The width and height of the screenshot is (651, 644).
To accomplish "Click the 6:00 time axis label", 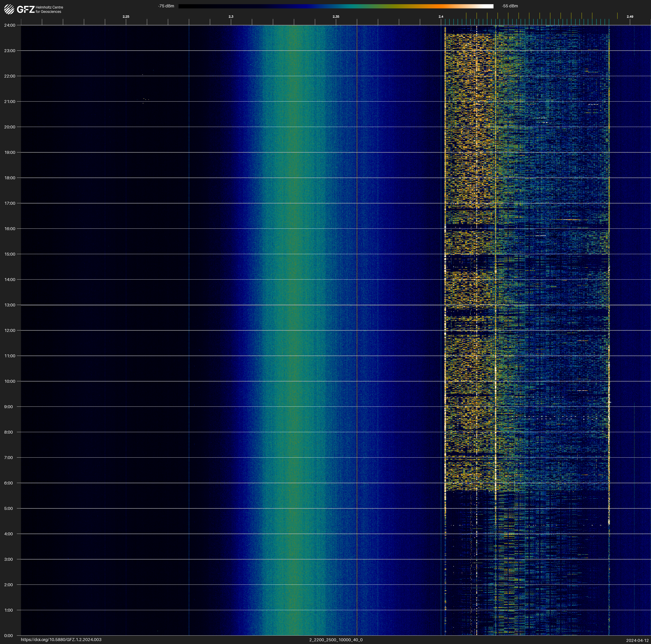I will (8, 483).
